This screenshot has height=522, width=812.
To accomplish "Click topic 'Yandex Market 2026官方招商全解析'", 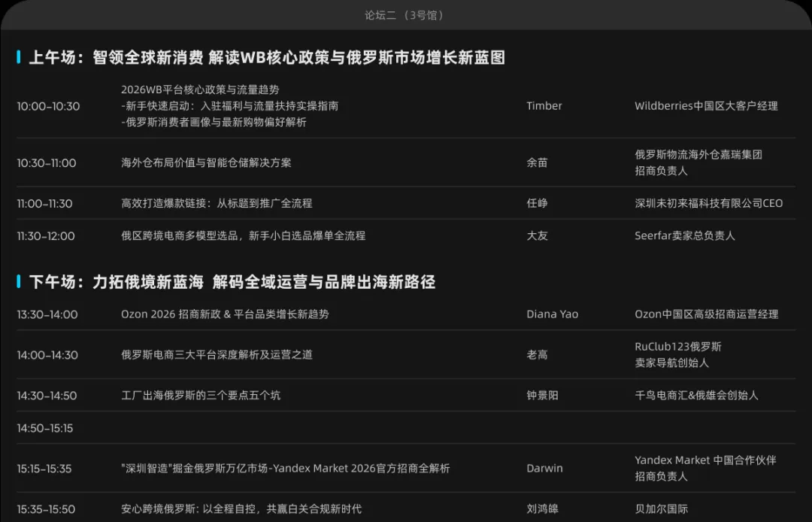I will click(x=362, y=468).
